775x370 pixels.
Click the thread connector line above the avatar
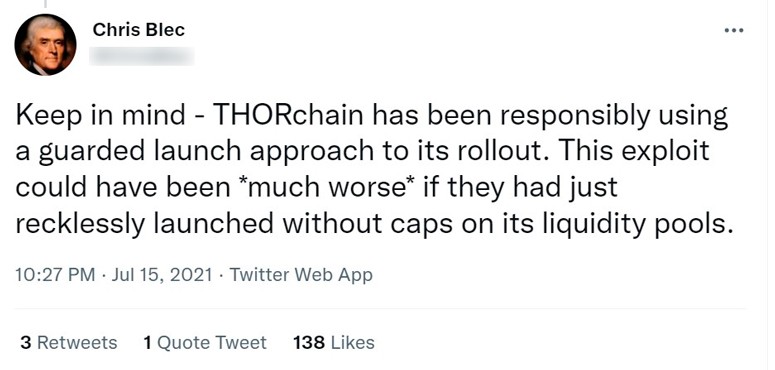[45, 4]
